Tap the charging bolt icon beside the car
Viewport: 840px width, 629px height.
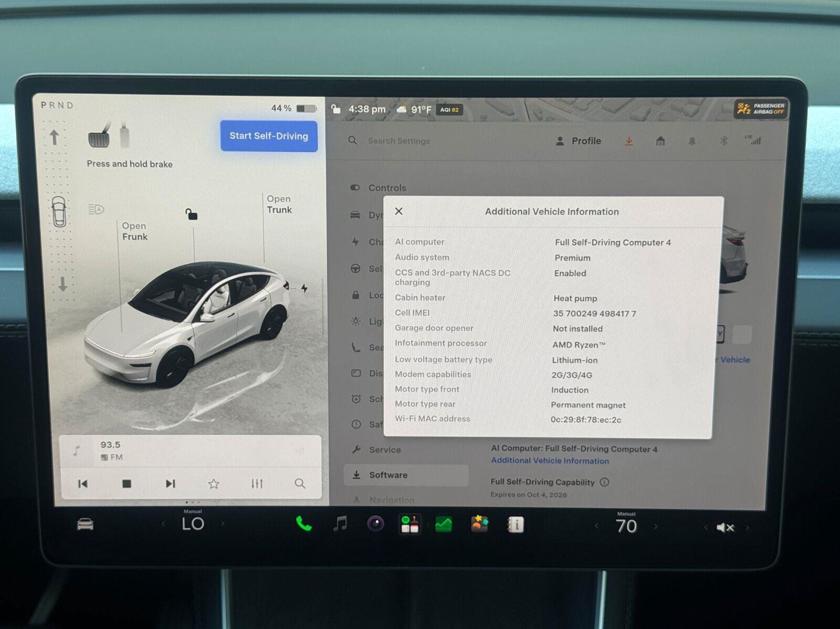click(304, 288)
